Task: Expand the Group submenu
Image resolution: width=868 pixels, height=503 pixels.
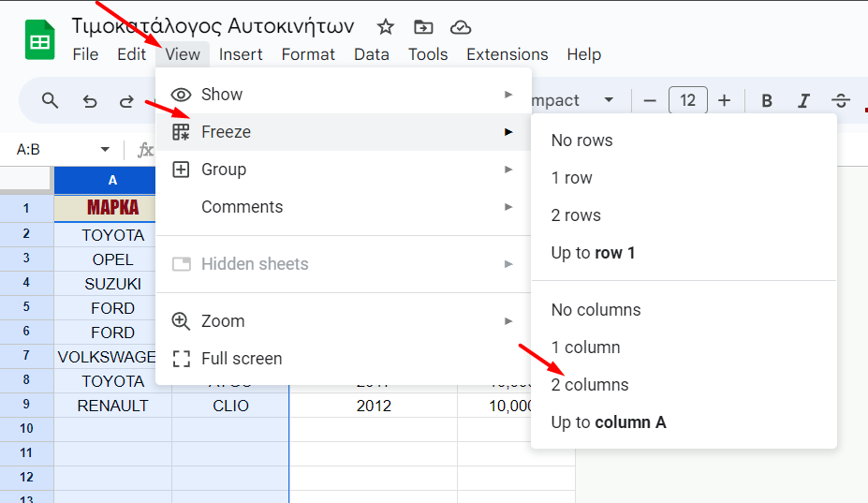Action: pos(344,170)
